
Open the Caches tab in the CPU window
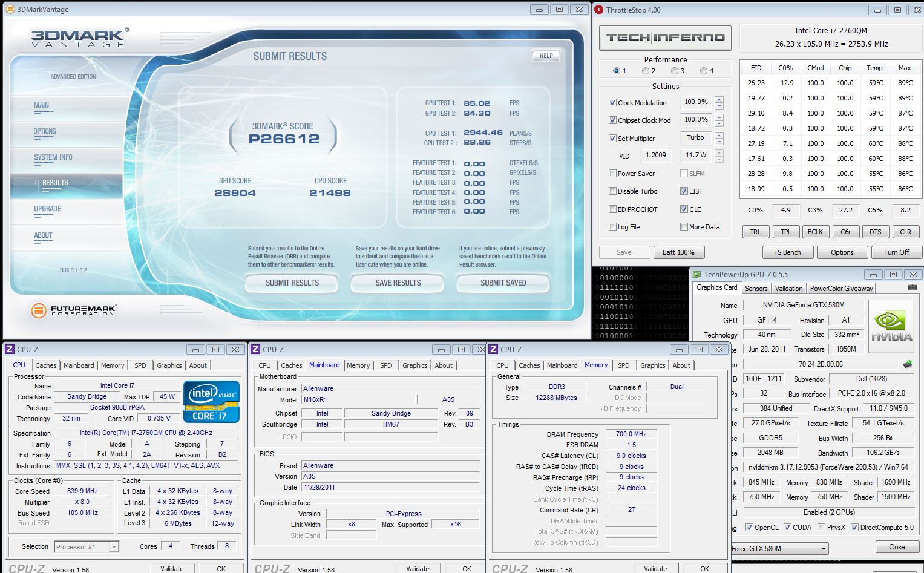45,365
